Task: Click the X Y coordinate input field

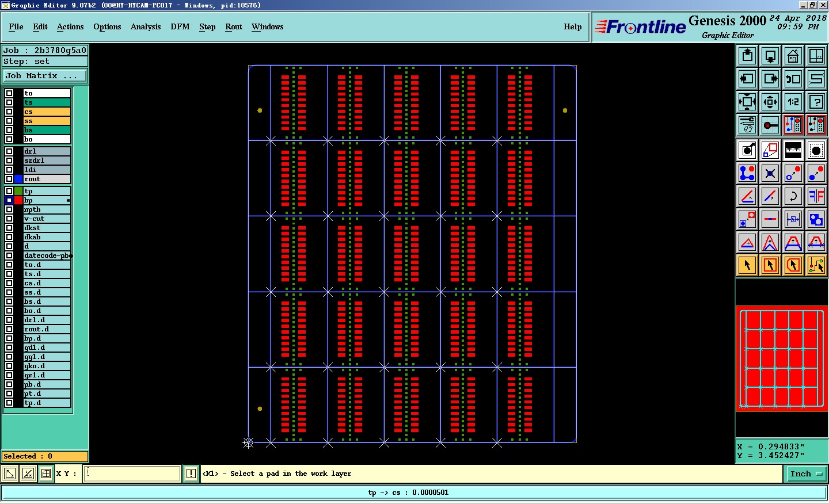Action: coord(132,474)
